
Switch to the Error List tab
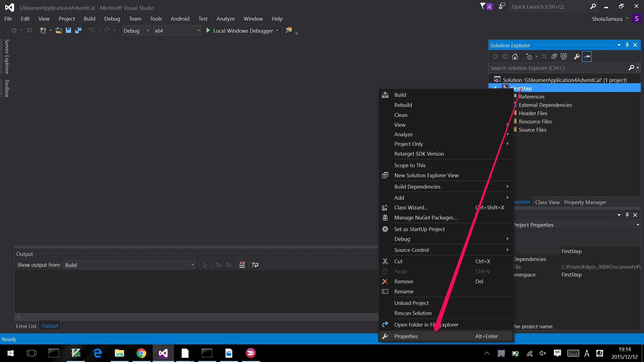point(26,326)
